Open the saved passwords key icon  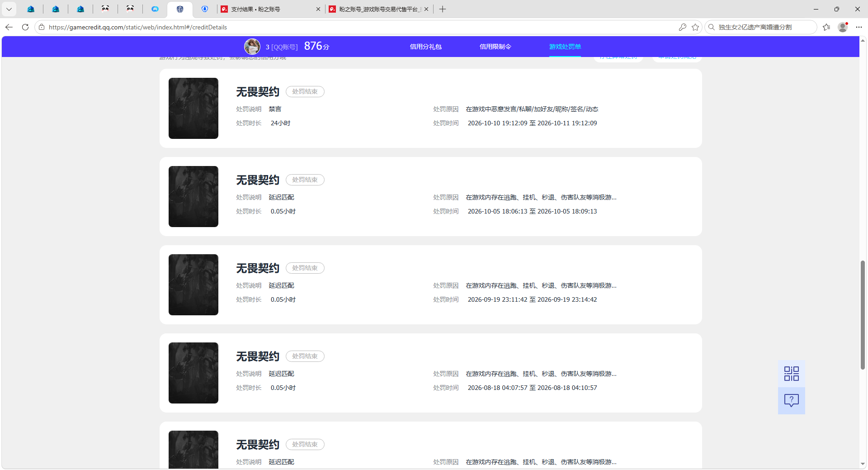683,27
